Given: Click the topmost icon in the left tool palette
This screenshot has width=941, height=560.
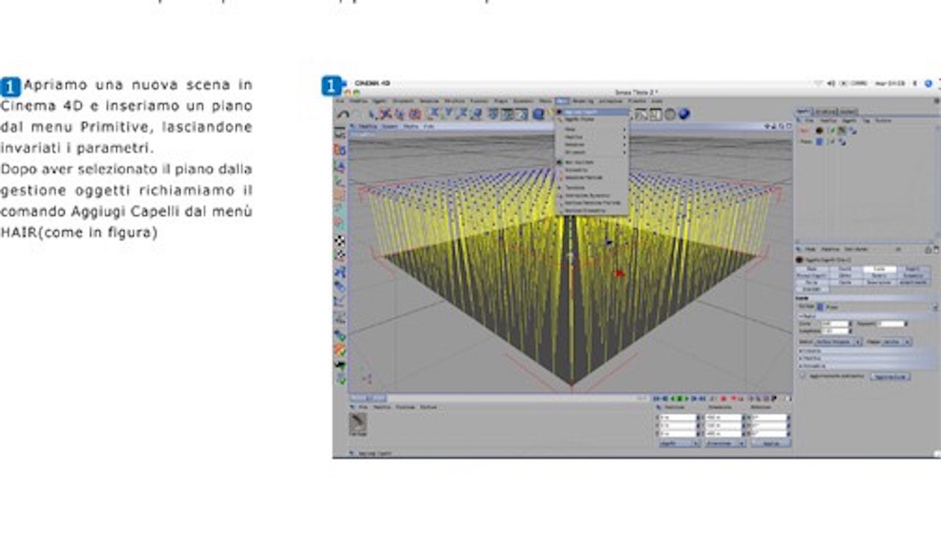Looking at the screenshot, I should click(339, 133).
